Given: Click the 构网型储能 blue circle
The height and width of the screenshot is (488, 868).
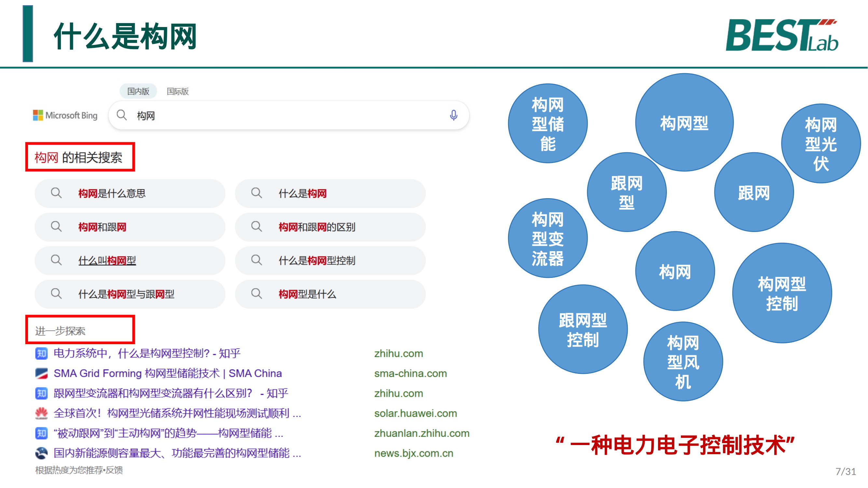Looking at the screenshot, I should [x=547, y=124].
